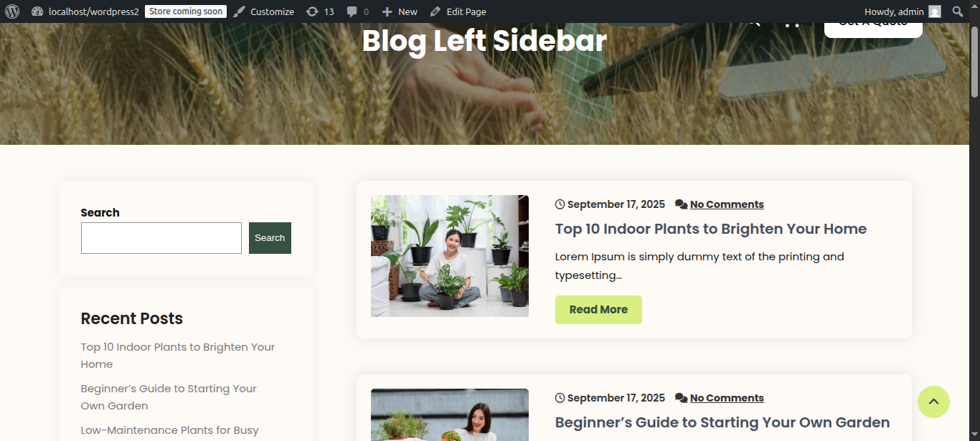Screen dimensions: 980x441
Task: Open the WordPress logo menu
Action: (x=12, y=11)
